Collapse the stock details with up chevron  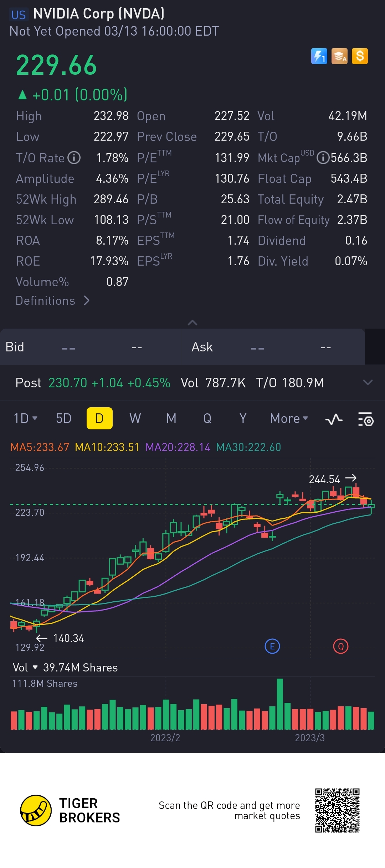coord(192,323)
